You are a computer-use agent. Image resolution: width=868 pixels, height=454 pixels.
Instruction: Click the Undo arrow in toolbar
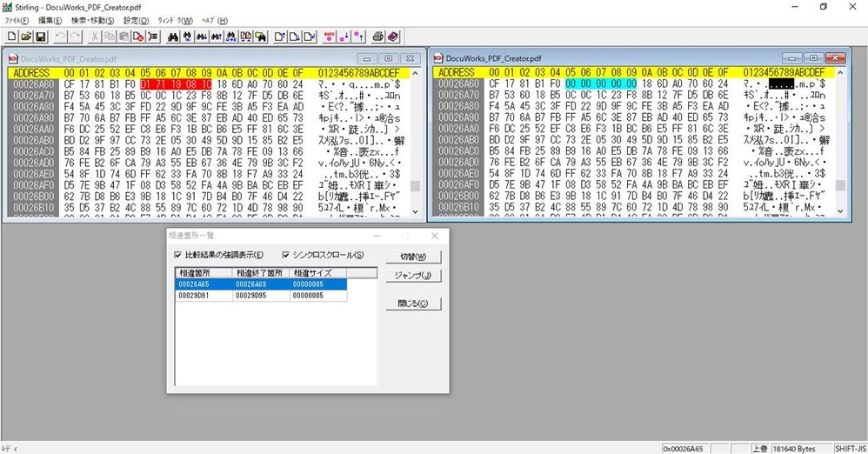tap(60, 37)
